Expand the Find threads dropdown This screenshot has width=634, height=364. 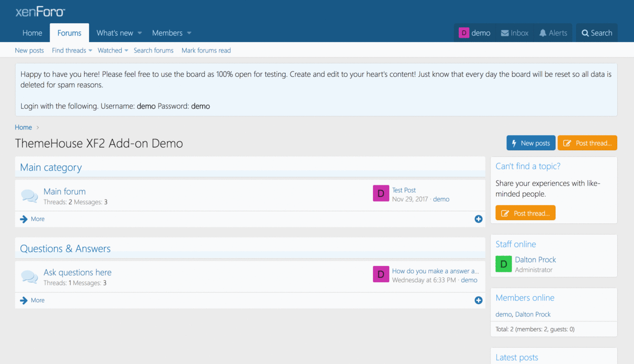click(91, 51)
